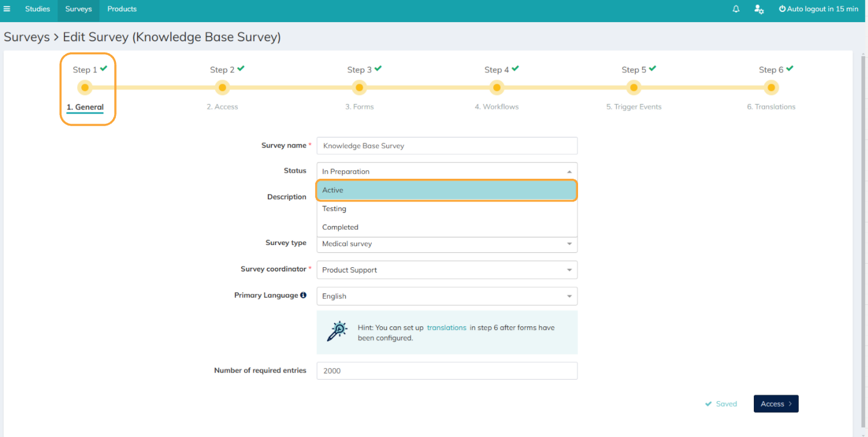Collapse the Status dropdown showing In Preparation
868x437 pixels.
coord(447,171)
